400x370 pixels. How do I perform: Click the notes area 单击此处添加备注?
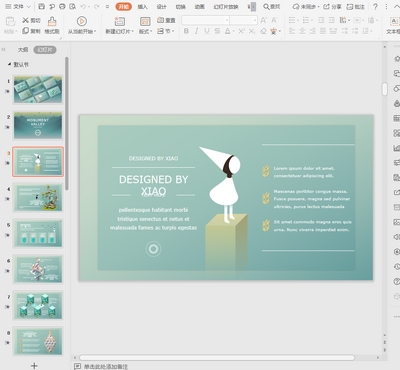[x=106, y=366]
